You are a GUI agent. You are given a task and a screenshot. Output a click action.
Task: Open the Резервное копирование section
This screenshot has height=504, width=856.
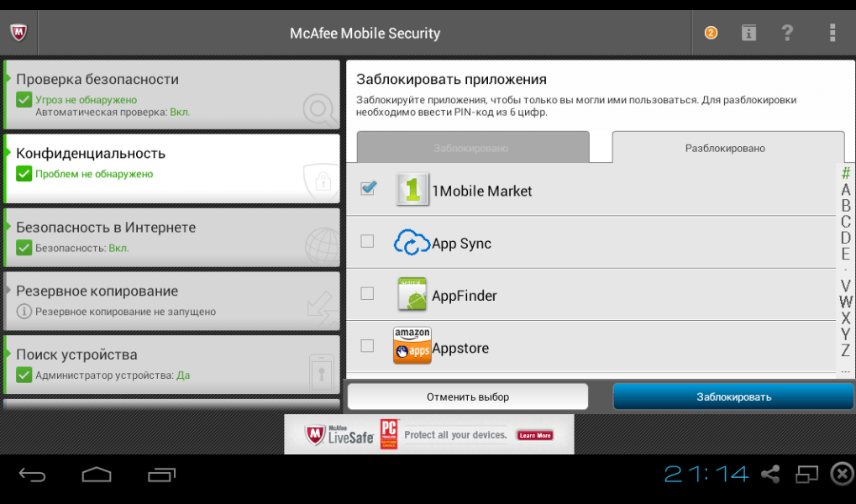click(x=171, y=301)
